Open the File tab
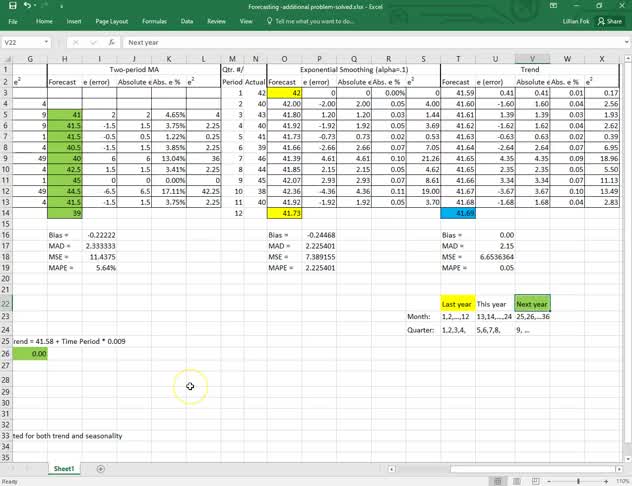Image resolution: width=632 pixels, height=486 pixels. pyautogui.click(x=13, y=20)
